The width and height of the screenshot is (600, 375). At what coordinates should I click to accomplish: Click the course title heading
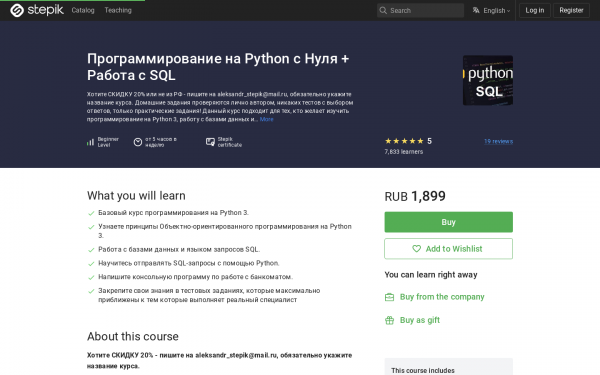pos(218,67)
